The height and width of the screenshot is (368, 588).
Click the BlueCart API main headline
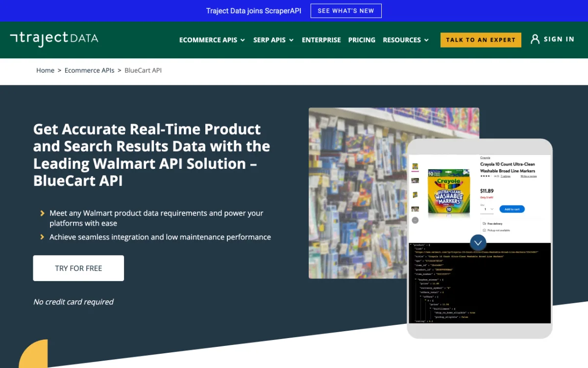[151, 155]
